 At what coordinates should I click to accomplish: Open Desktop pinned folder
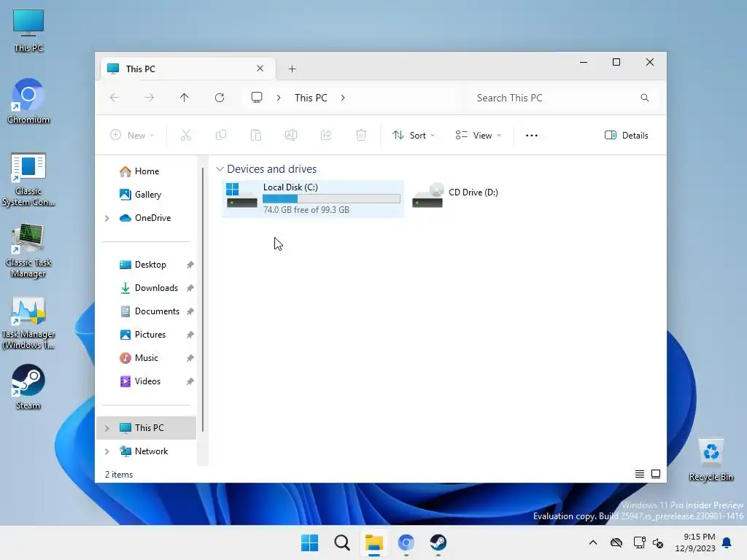point(146,264)
